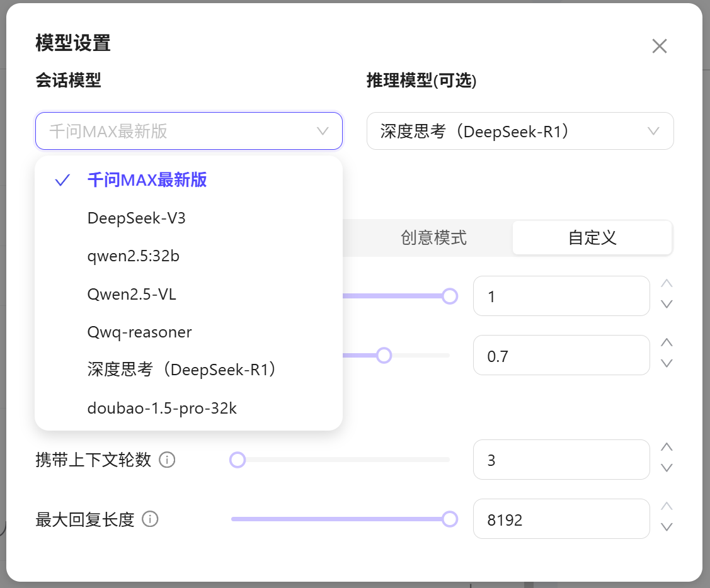
Task: Close the model settings dialog
Action: point(659,46)
